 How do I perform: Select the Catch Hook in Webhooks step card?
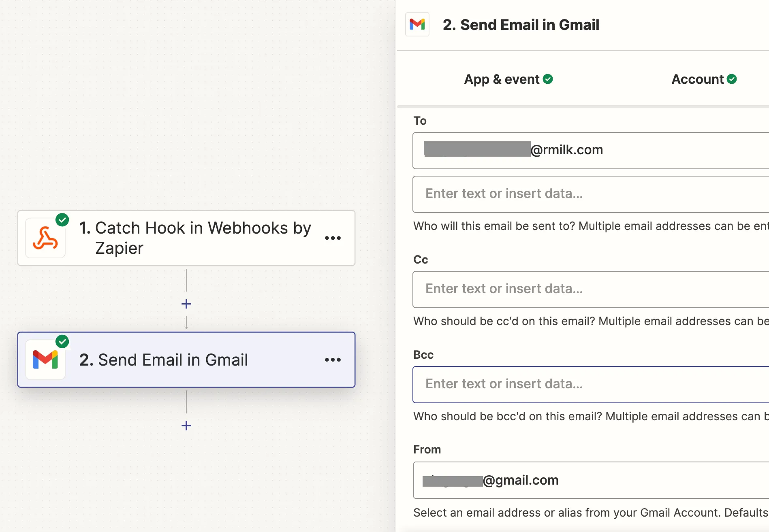[x=186, y=238]
